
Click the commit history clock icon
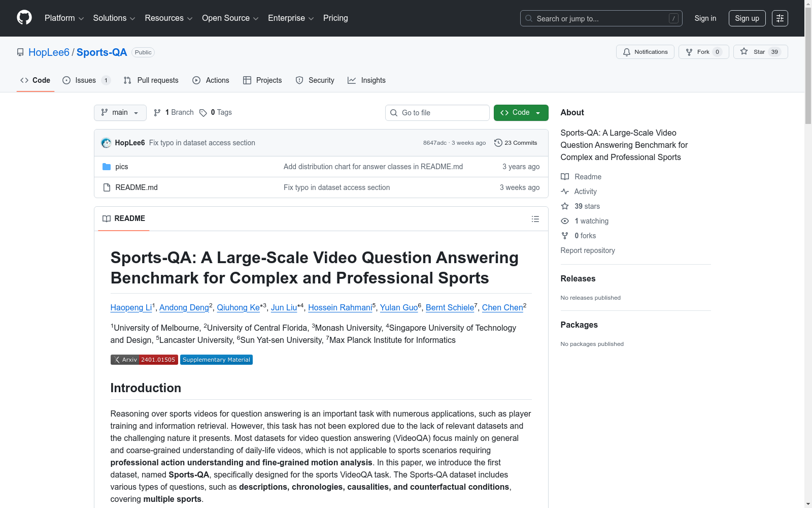(498, 143)
